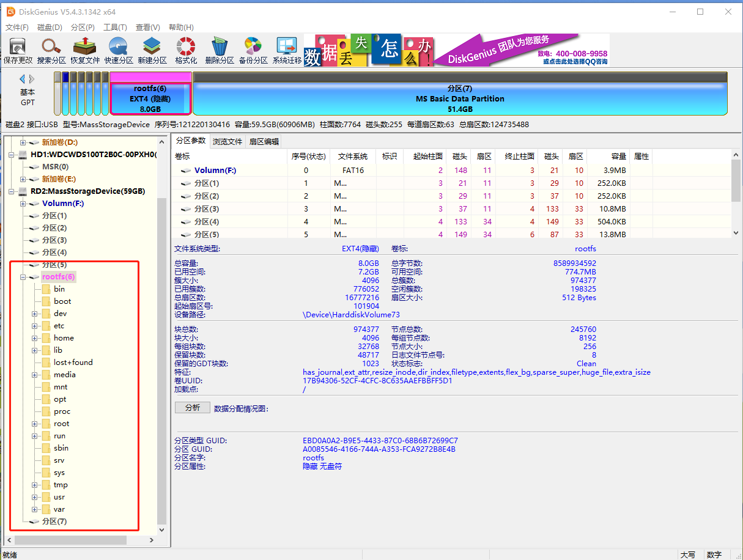This screenshot has width=743, height=560.
Task: Click the 新建分区 (New Partition) icon
Action: 152,50
